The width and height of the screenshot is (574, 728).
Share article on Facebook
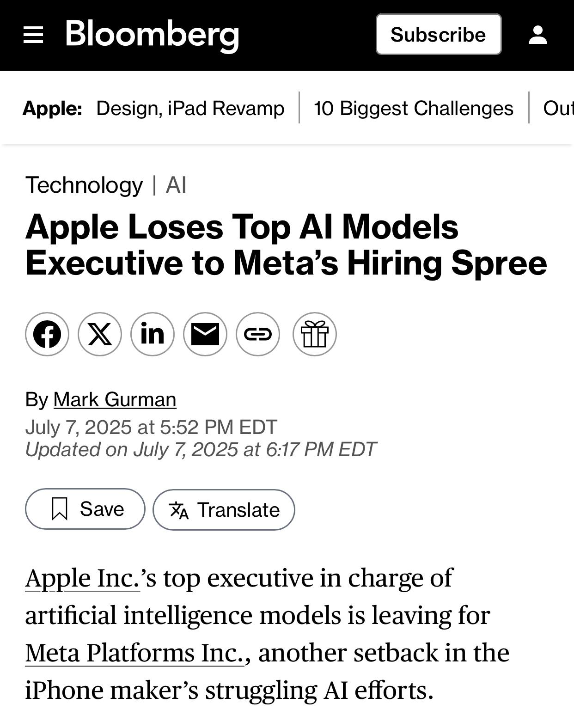click(47, 334)
